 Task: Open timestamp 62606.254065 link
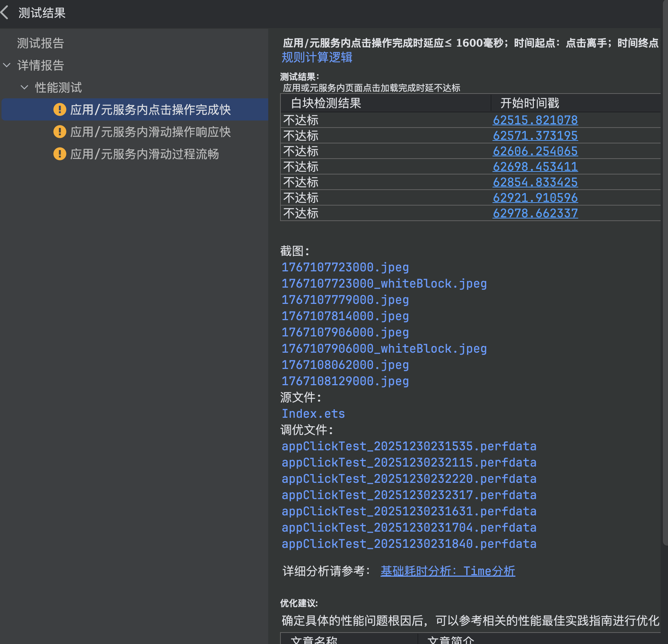535,151
